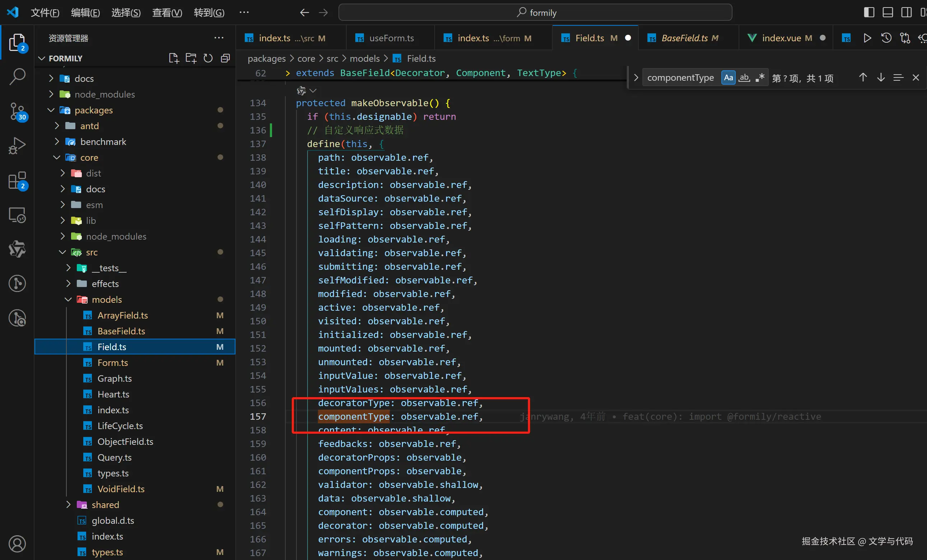This screenshot has height=560, width=927.
Task: Click the Run play icon in the editor toolbar
Action: 867,38
